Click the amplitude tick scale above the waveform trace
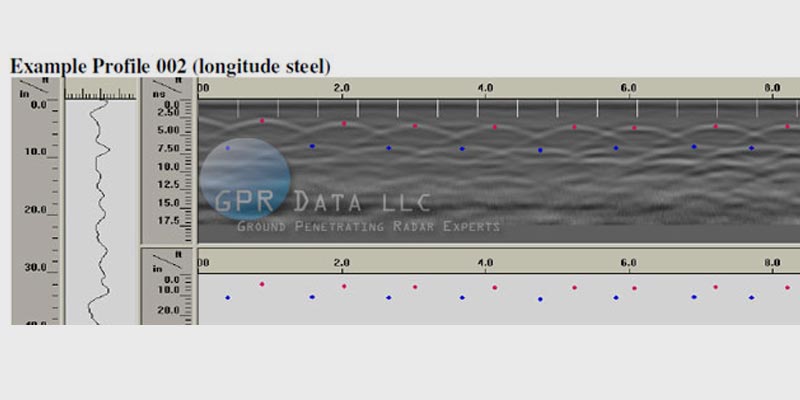The height and width of the screenshot is (400, 800). 101,95
